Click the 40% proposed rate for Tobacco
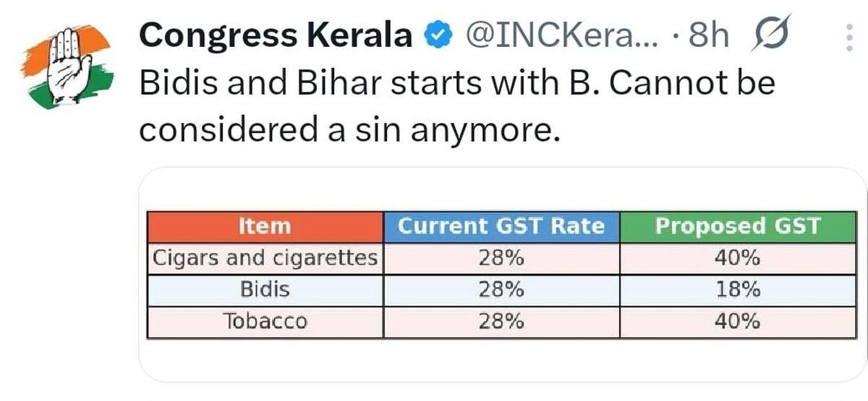 pyautogui.click(x=737, y=322)
